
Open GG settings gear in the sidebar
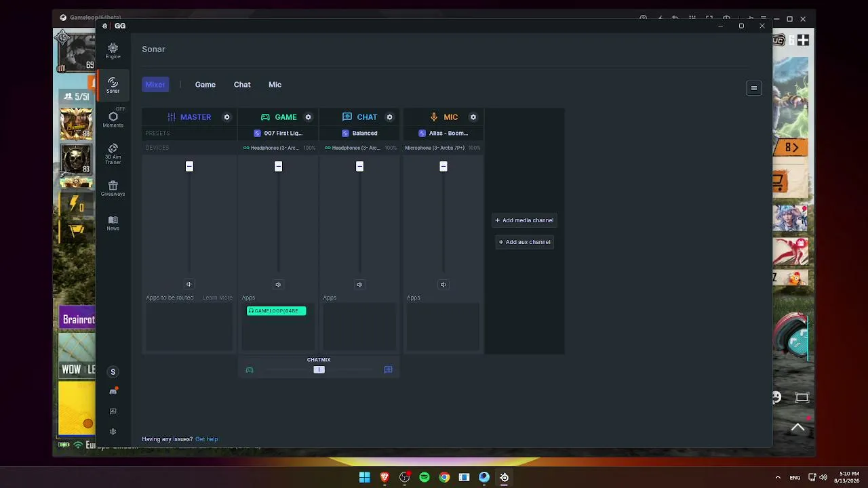tap(113, 432)
